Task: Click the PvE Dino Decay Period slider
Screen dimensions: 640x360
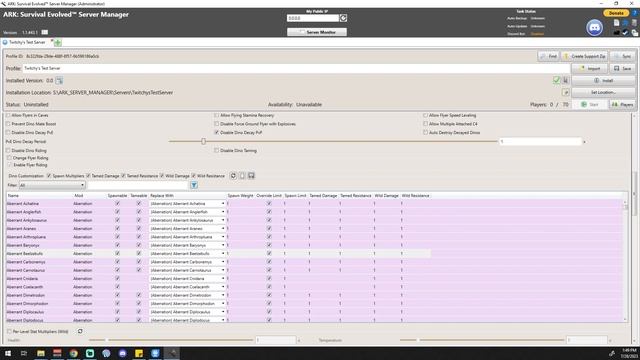Action: click(333, 142)
